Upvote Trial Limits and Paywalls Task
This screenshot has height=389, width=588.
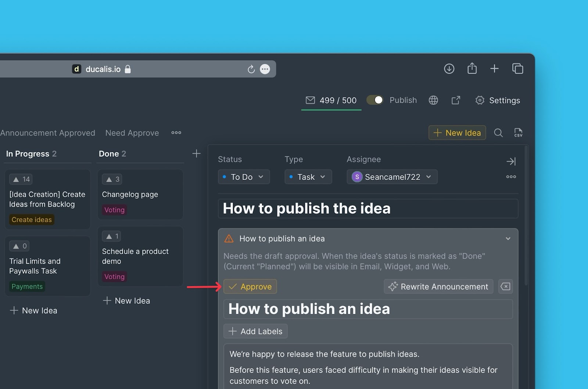[20, 246]
